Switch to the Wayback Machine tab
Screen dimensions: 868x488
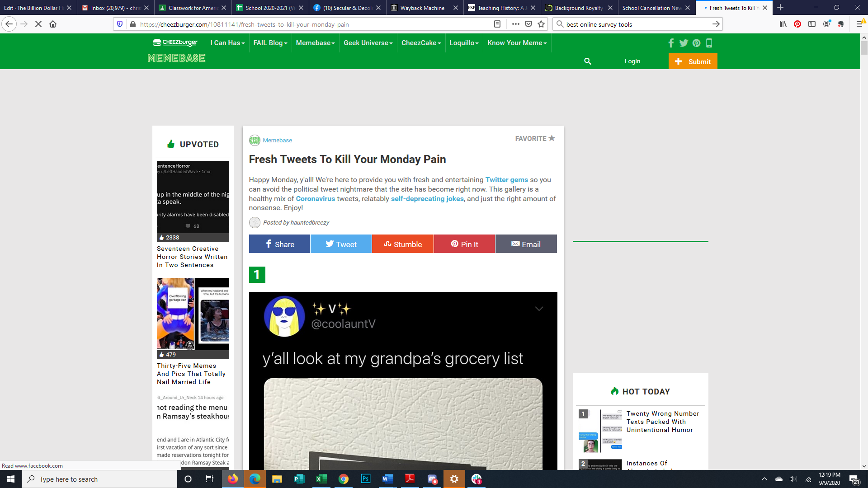click(x=422, y=8)
